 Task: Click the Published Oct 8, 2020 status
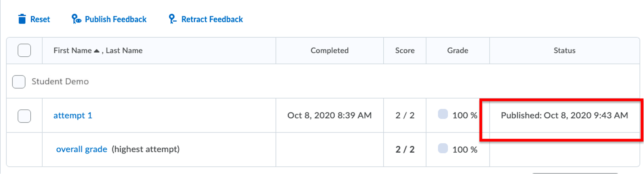(x=564, y=116)
